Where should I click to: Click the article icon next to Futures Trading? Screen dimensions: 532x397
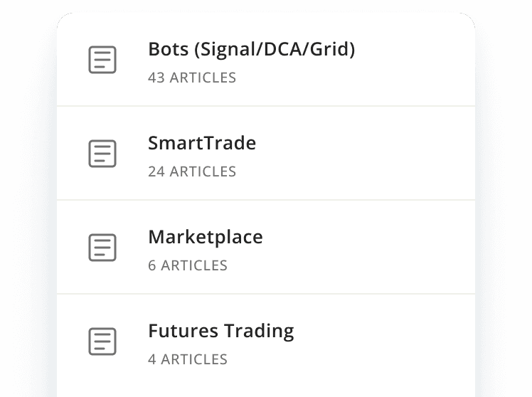(x=102, y=342)
